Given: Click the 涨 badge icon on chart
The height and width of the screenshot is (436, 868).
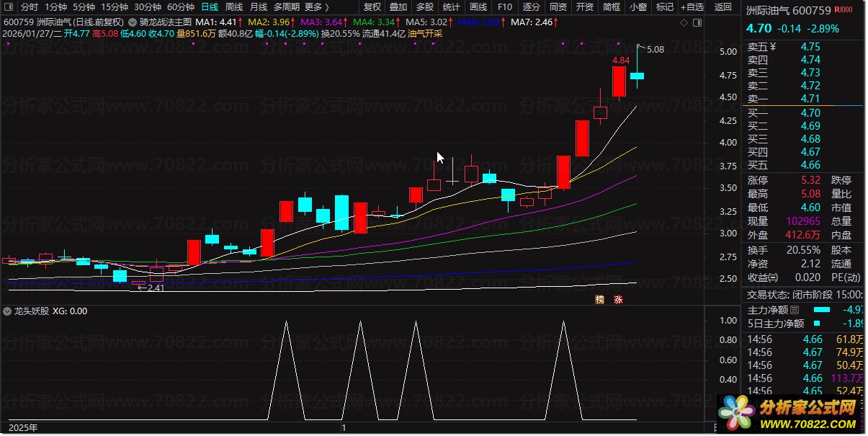Looking at the screenshot, I should (618, 299).
